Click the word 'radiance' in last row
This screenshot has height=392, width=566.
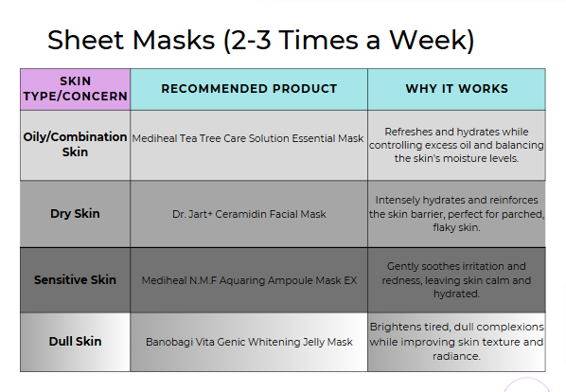pyautogui.click(x=456, y=356)
